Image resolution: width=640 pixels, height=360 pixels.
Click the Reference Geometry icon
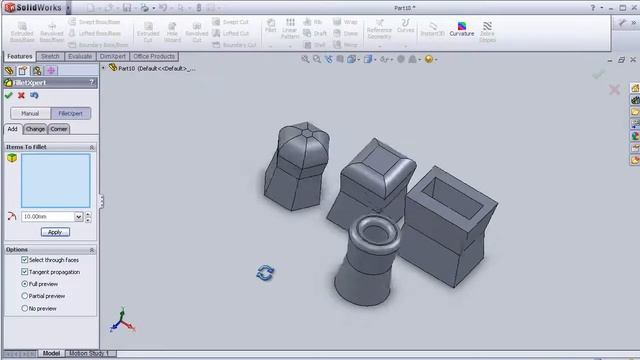click(380, 22)
